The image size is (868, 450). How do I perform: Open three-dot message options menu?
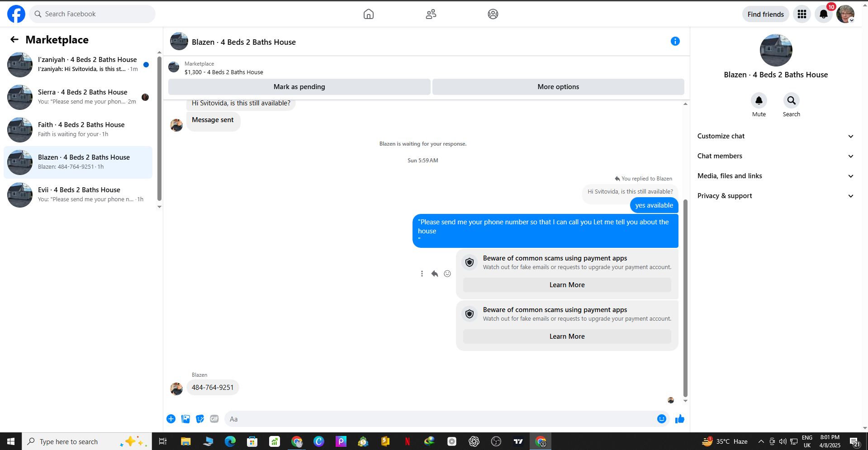click(422, 274)
